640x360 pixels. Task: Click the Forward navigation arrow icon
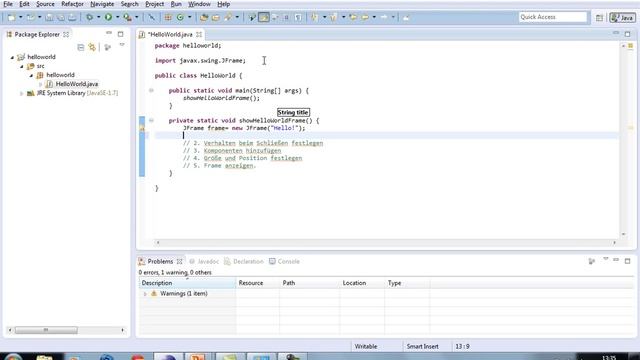tap(384, 17)
